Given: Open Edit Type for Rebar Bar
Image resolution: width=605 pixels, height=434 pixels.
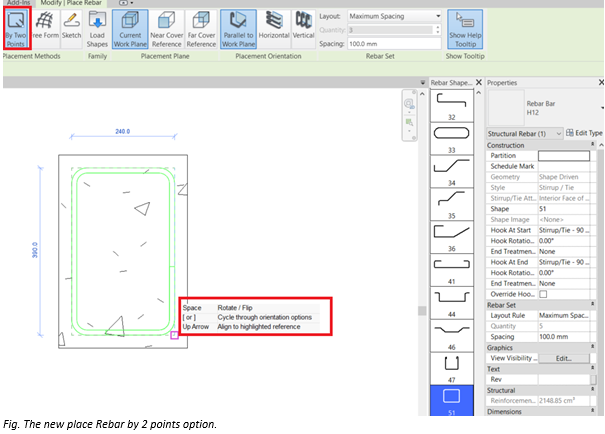Looking at the screenshot, I should [584, 133].
